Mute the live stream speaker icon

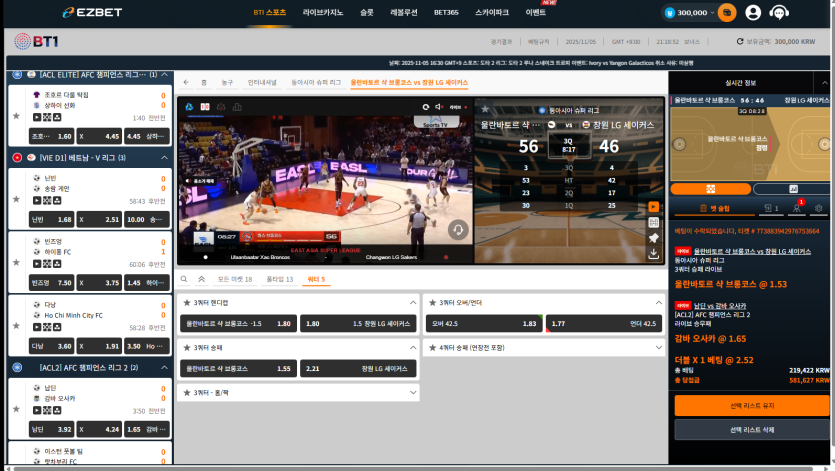pyautogui.click(x=425, y=106)
